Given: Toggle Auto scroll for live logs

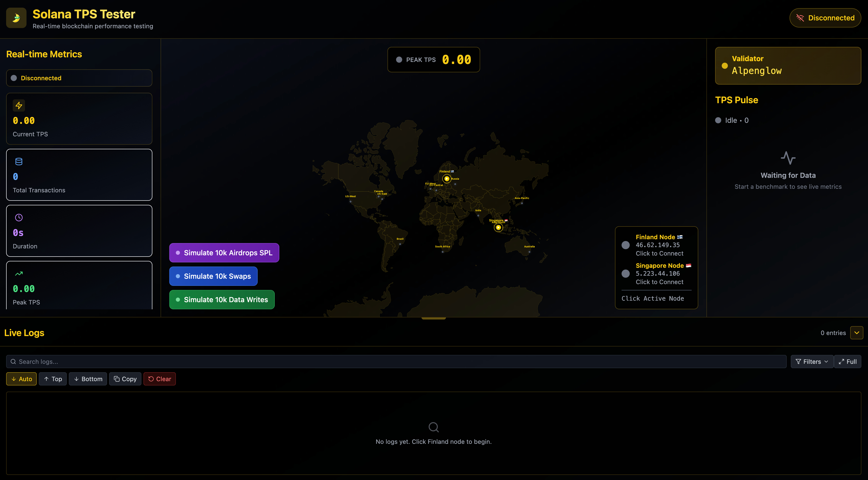Looking at the screenshot, I should pyautogui.click(x=21, y=379).
